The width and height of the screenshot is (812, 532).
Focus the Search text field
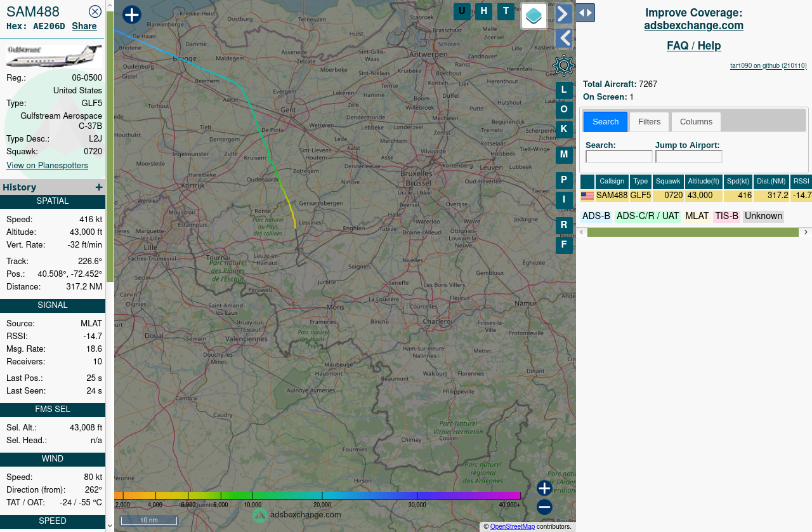coord(619,157)
